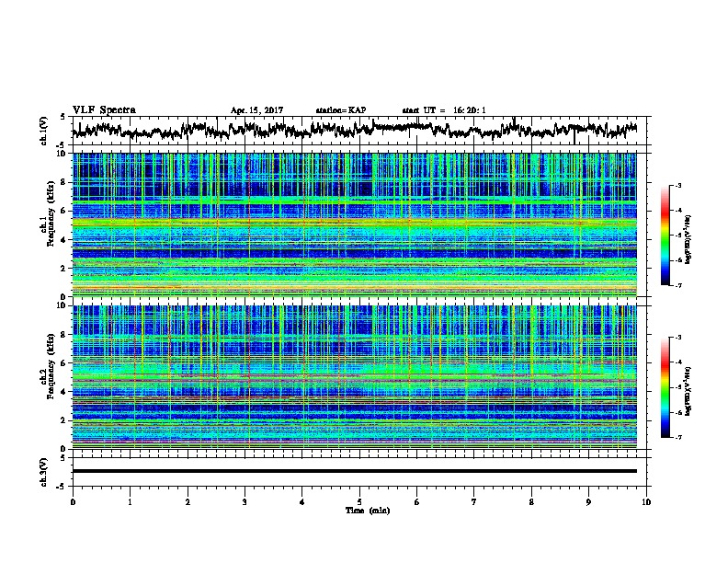The height and width of the screenshot is (563, 728).
Task: Click the "VLF Spectra" plot title
Action: click(x=104, y=110)
